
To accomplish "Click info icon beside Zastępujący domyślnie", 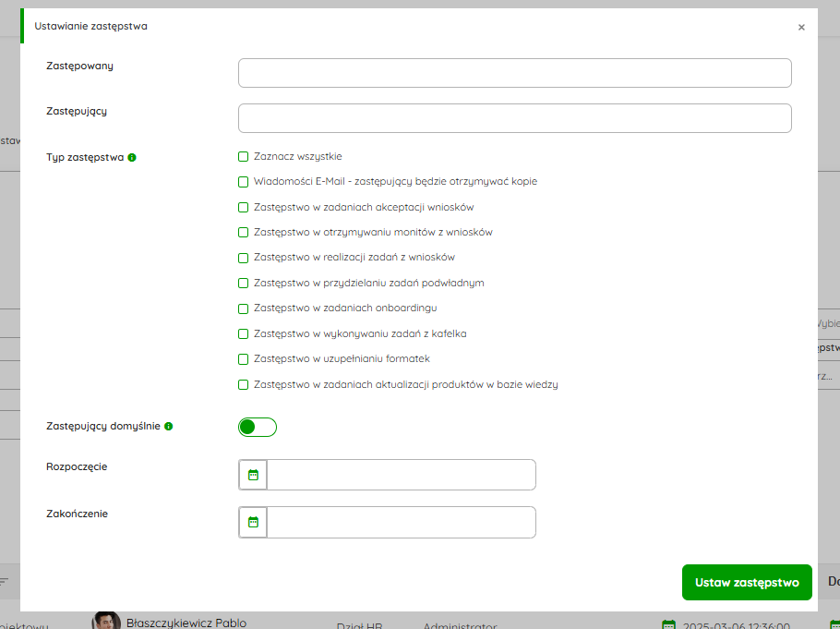I will [169, 427].
